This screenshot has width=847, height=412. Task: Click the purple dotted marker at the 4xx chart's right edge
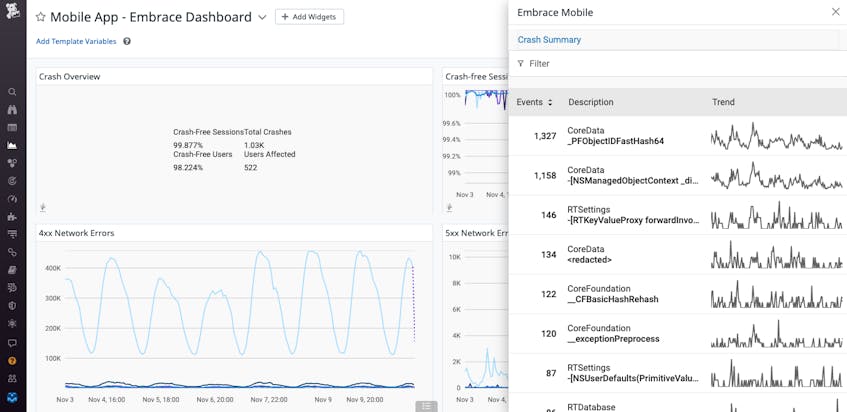pos(414,302)
